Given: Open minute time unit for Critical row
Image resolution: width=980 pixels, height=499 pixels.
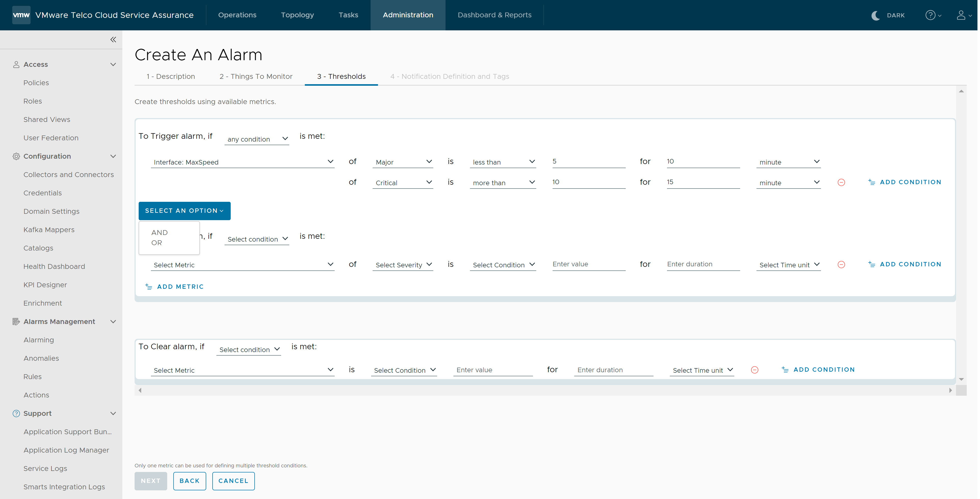Looking at the screenshot, I should (788, 182).
